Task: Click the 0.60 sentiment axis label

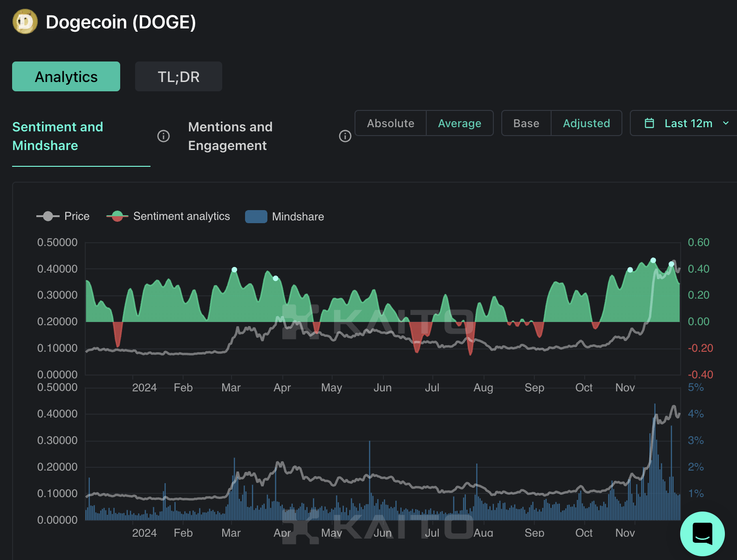Action: click(698, 242)
